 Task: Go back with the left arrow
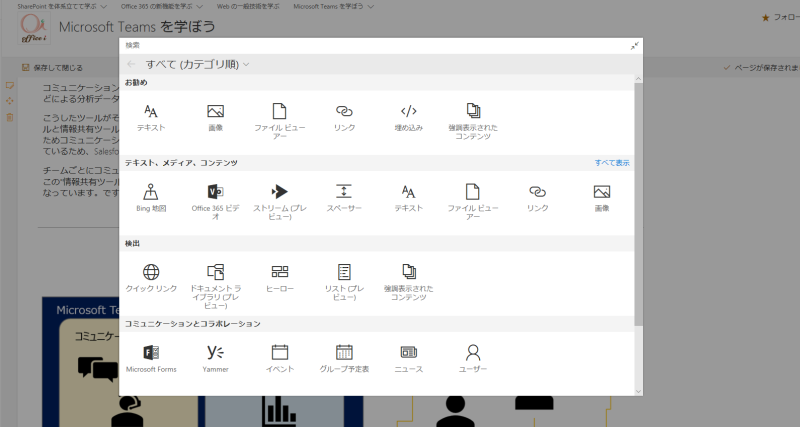click(131, 64)
